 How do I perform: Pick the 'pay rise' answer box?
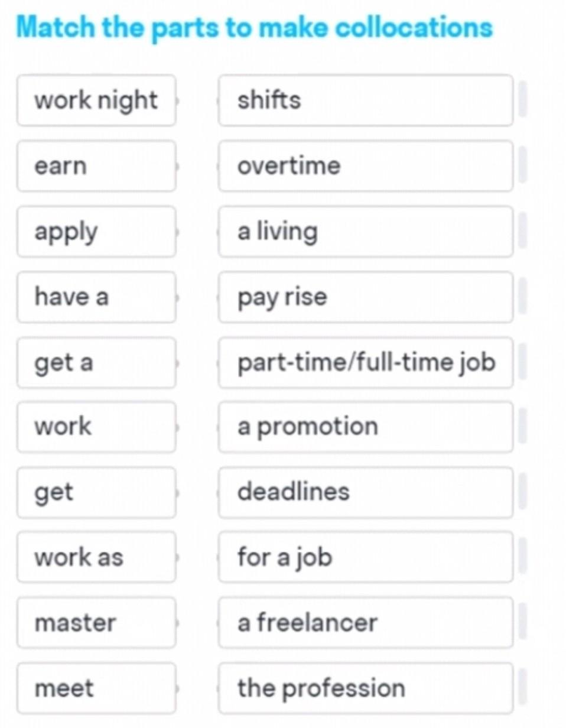click(365, 297)
